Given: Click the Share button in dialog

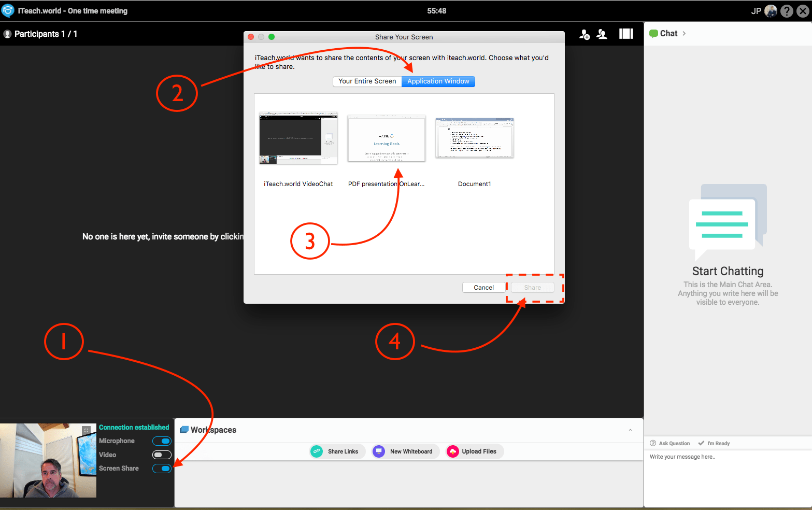Looking at the screenshot, I should click(533, 288).
